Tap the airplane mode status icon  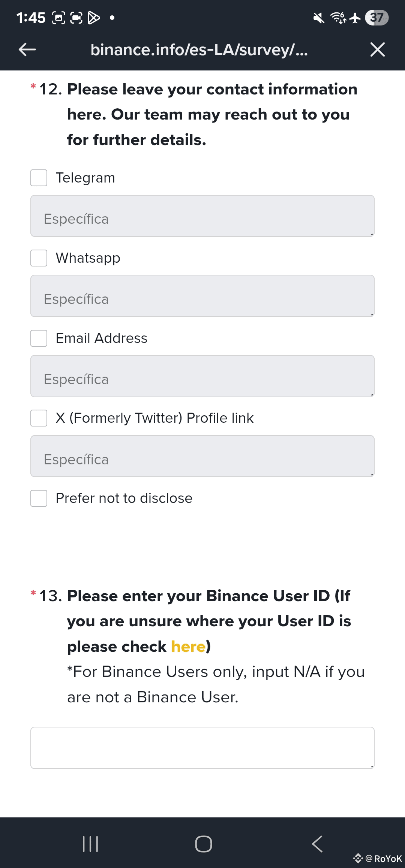(355, 18)
